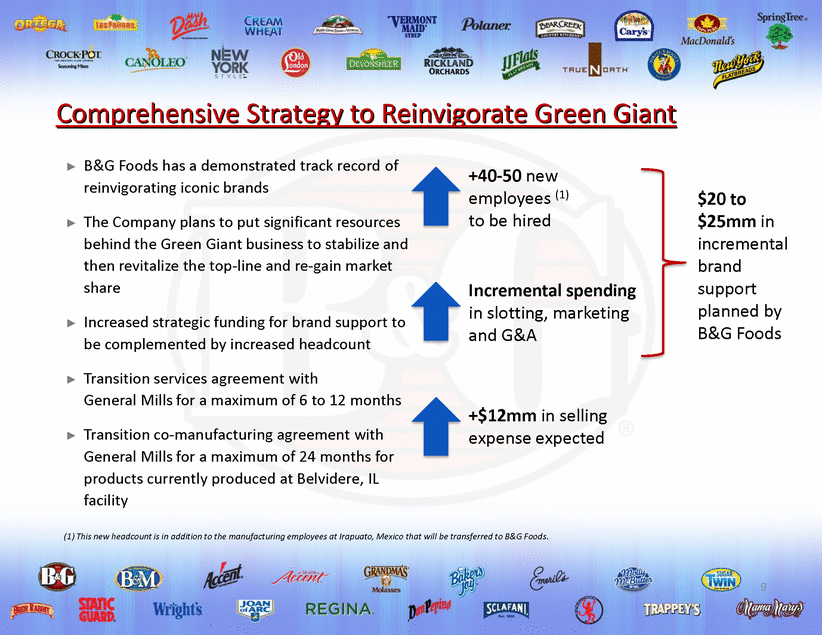Click the Maple Grove Farms logo
Screen dimensions: 822x635
click(338, 25)
